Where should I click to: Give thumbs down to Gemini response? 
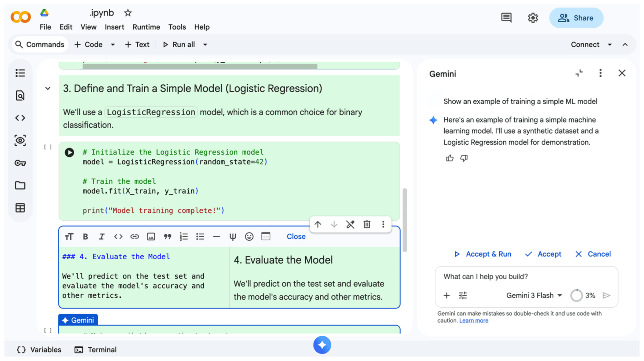(x=464, y=158)
